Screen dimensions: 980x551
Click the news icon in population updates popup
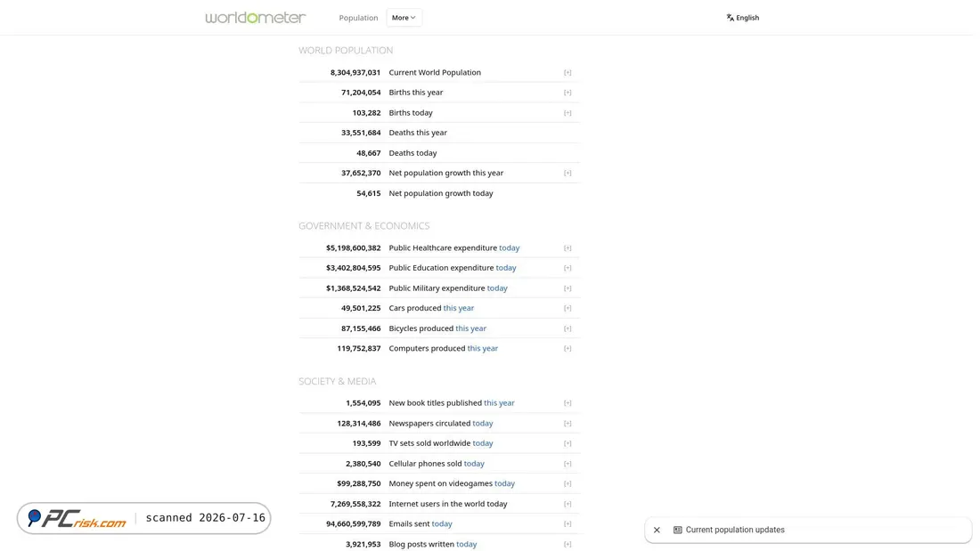(677, 530)
